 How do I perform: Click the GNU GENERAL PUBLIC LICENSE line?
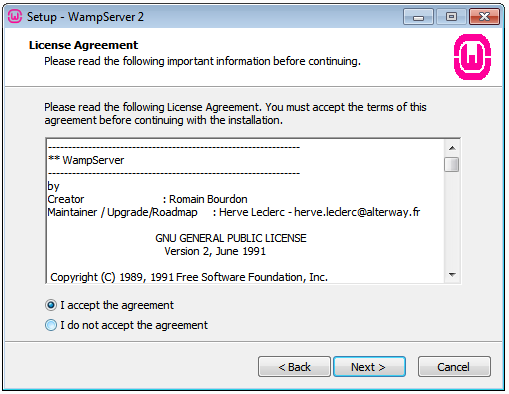231,238
